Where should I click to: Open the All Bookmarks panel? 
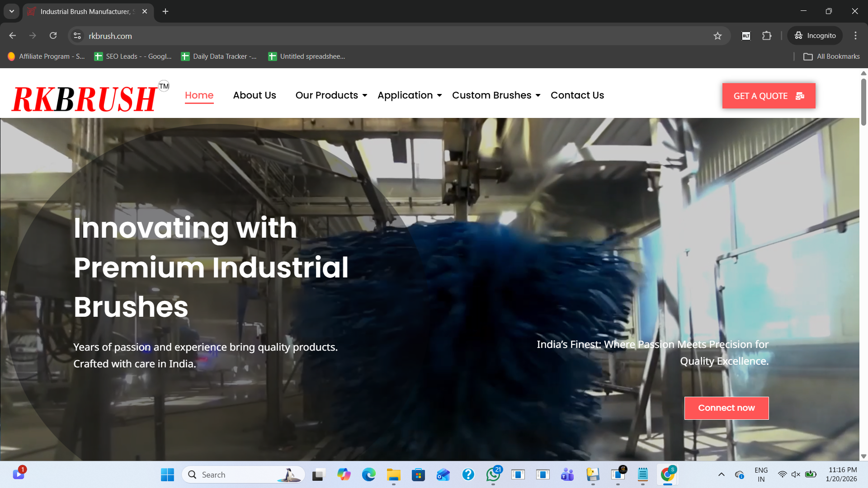(x=831, y=56)
